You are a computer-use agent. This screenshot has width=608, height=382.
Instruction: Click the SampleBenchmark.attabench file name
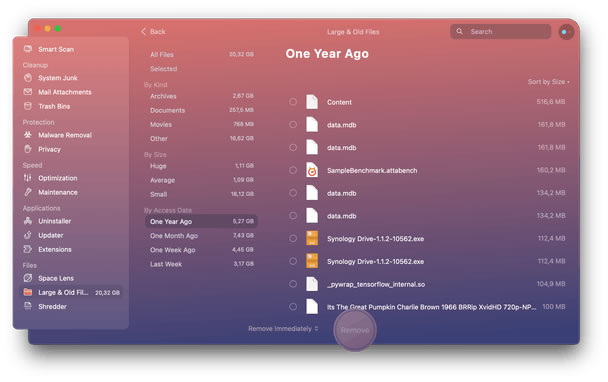tap(372, 170)
